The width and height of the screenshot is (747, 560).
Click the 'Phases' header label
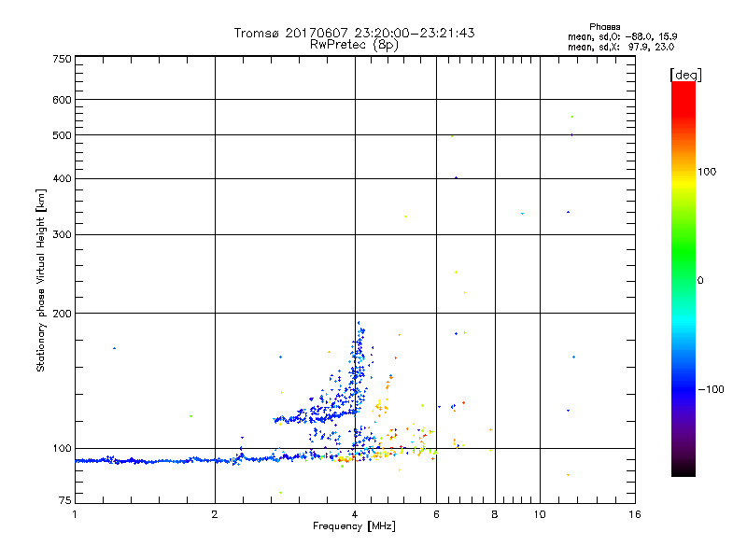coord(604,27)
